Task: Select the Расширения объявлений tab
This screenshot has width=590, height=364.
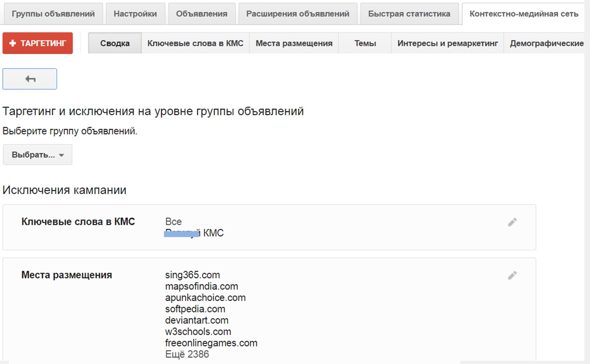Action: click(298, 14)
